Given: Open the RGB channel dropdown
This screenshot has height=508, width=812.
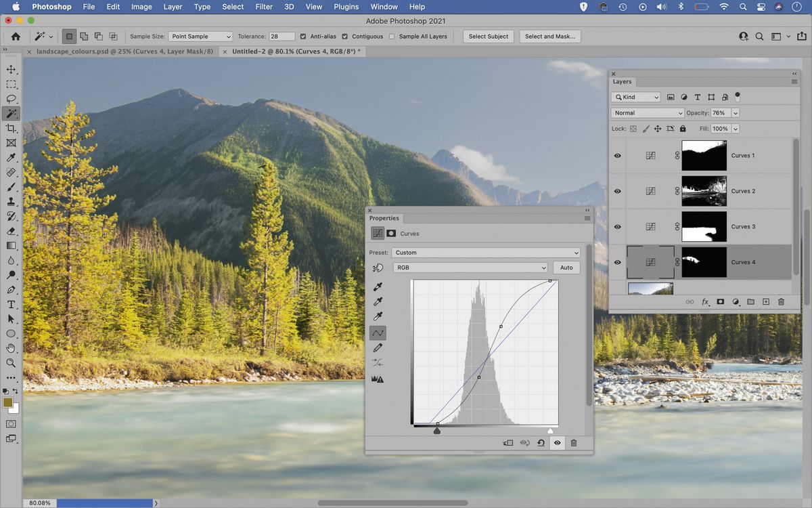Looking at the screenshot, I should pos(470,268).
